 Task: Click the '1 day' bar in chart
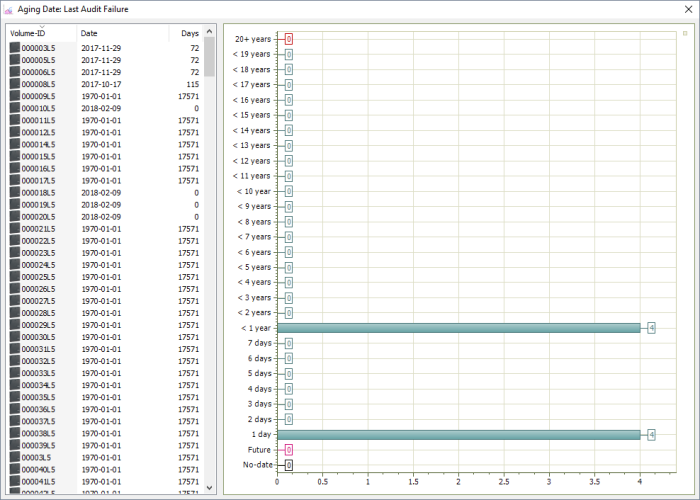pyautogui.click(x=458, y=434)
